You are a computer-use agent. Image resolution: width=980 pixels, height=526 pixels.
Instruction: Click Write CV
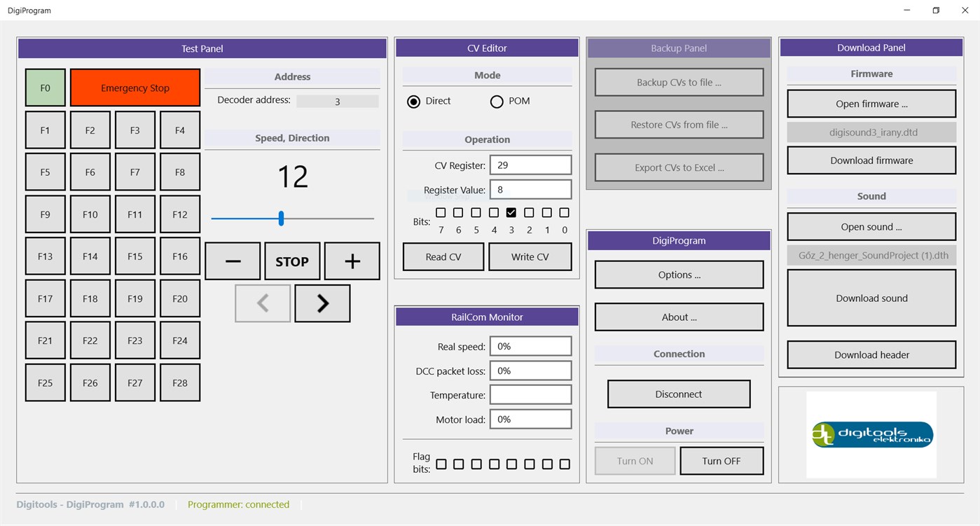pyautogui.click(x=530, y=256)
